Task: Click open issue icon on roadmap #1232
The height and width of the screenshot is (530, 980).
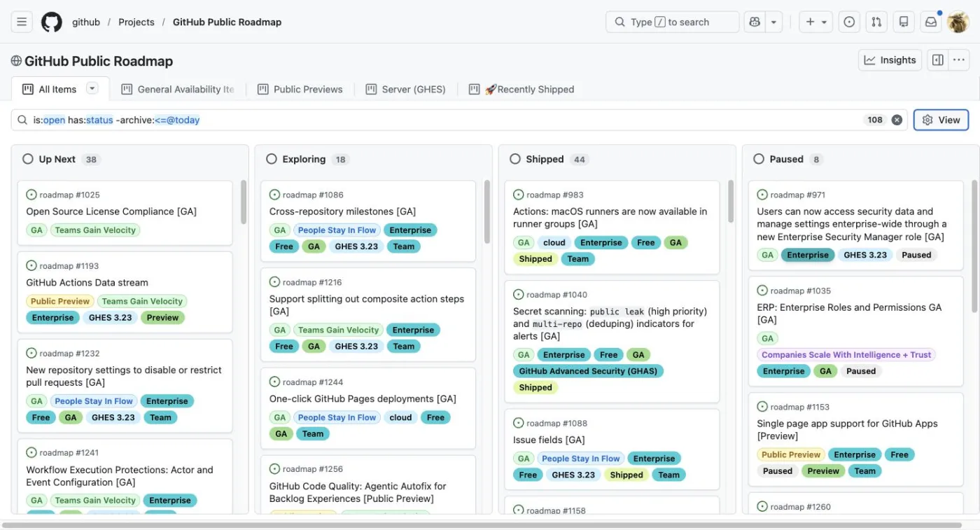Action: coord(31,354)
